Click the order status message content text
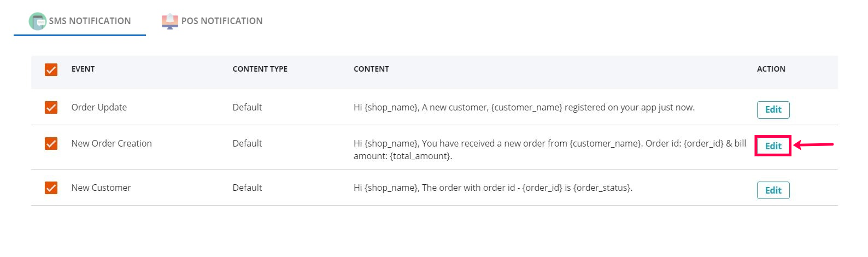Screen dimensions: 868x257 click(492, 188)
